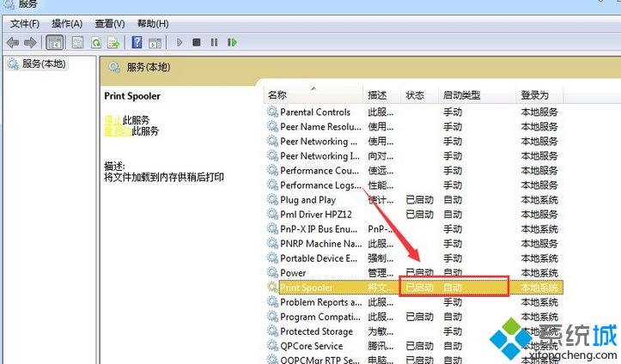This screenshot has width=621, height=364.
Task: Click the 服务(本地) header magnifier icon
Action: click(114, 67)
